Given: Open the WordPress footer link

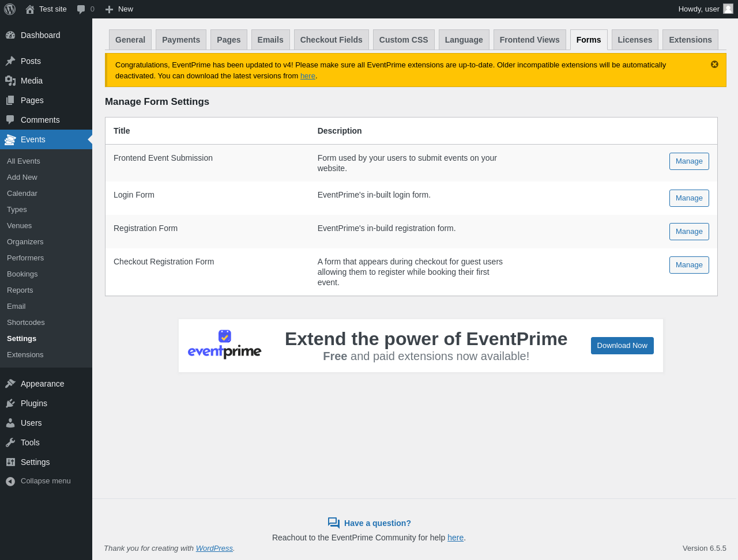Looking at the screenshot, I should (x=214, y=548).
